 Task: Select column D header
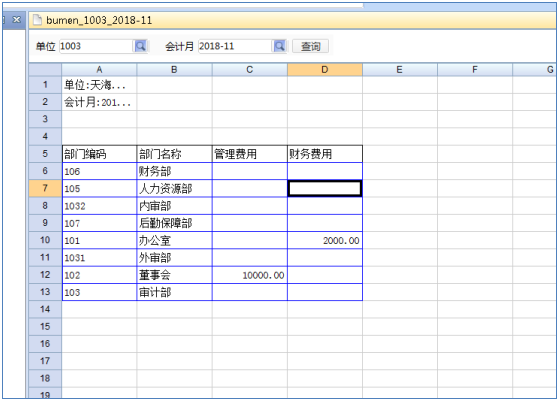tap(325, 70)
